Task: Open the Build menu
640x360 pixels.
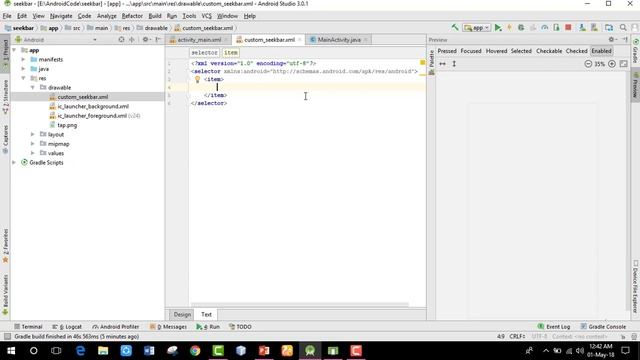Action: click(155, 16)
